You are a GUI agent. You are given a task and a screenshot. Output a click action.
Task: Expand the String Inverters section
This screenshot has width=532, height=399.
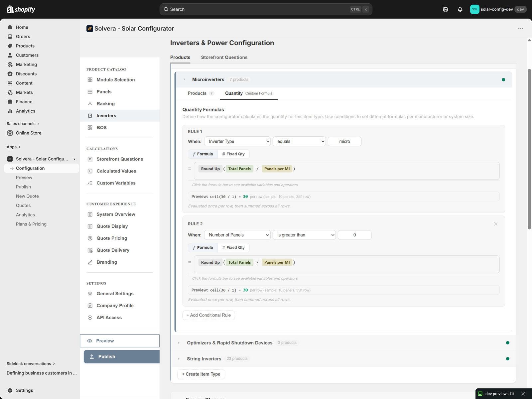click(179, 359)
